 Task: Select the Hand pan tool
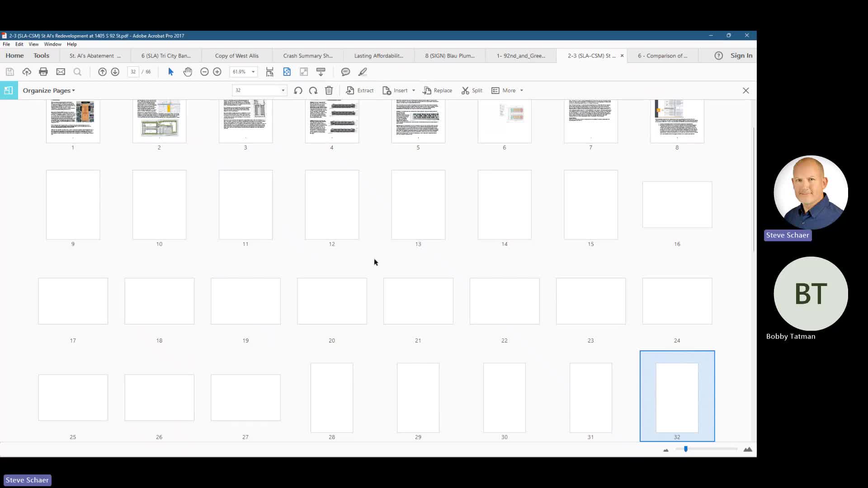188,72
